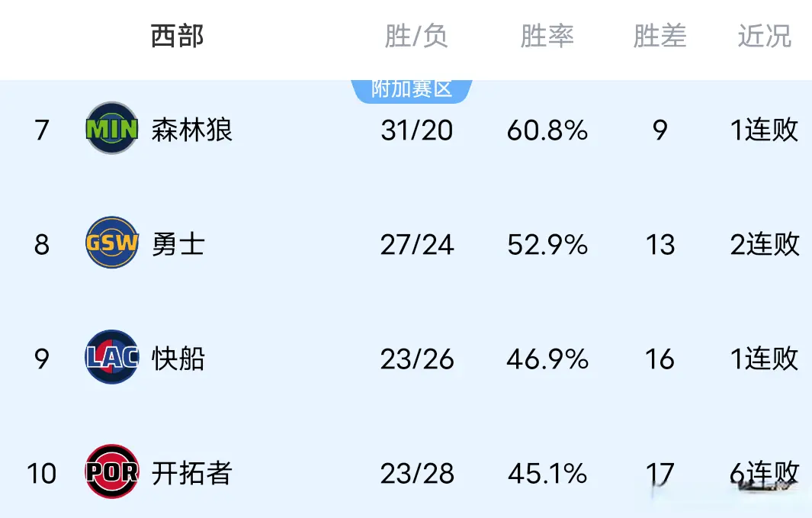The height and width of the screenshot is (518, 812).
Task: Click the Timberwolves MIN team logo
Action: point(112,129)
